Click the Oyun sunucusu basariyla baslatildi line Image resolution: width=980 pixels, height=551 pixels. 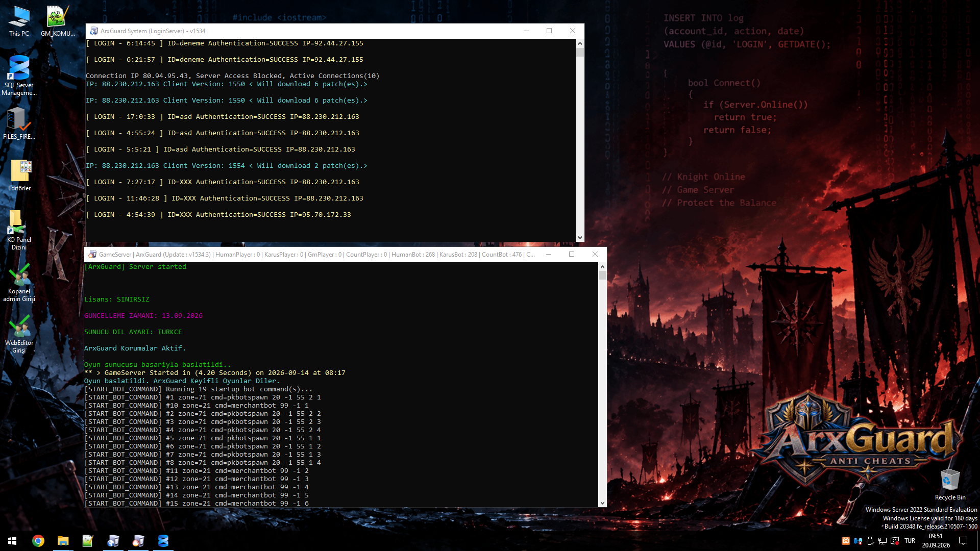pos(158,365)
